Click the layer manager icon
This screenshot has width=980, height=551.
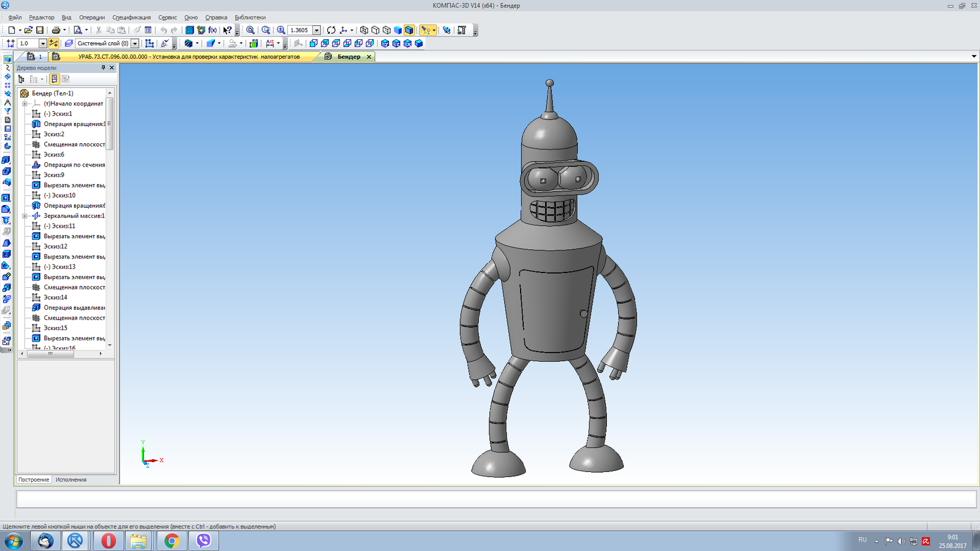(x=69, y=43)
